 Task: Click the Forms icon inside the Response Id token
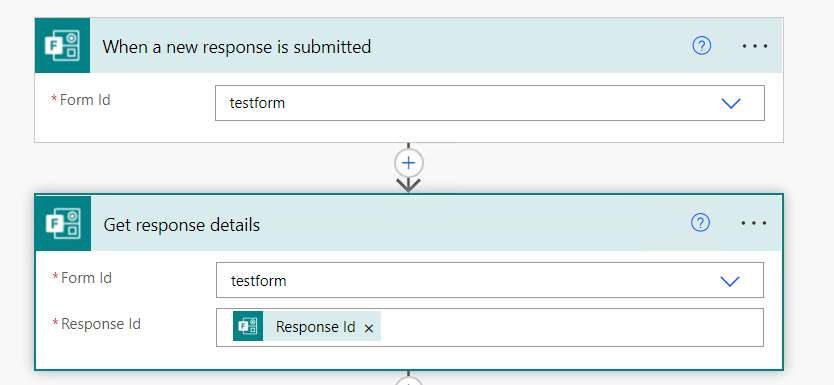pos(248,326)
